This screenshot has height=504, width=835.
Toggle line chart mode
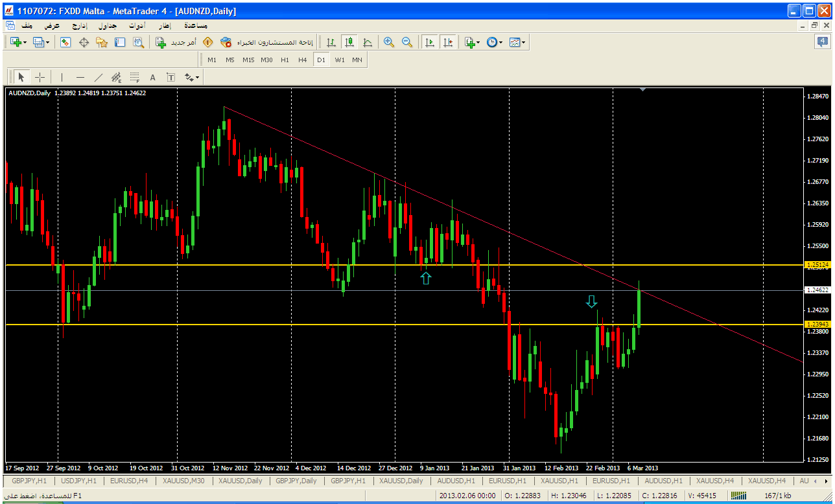[x=368, y=42]
